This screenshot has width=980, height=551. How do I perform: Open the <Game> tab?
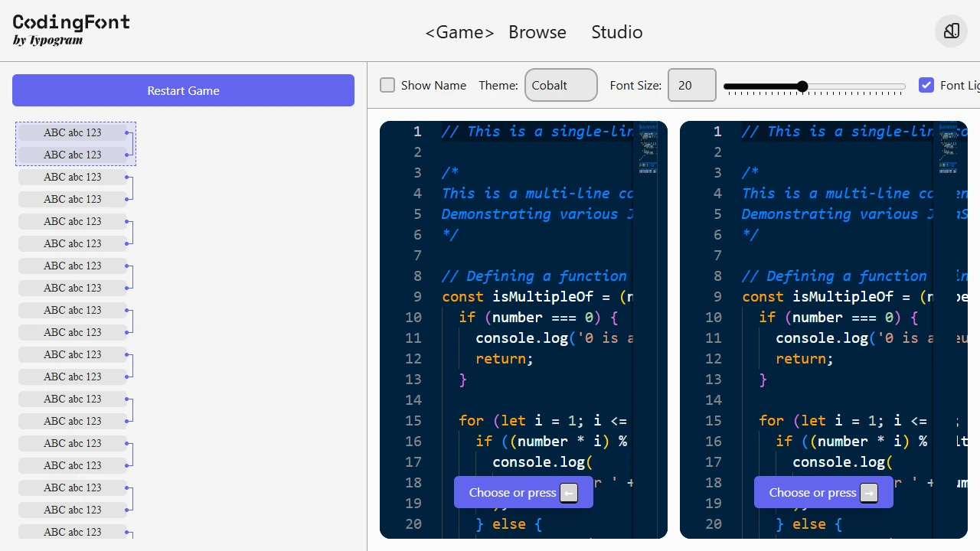coord(459,32)
